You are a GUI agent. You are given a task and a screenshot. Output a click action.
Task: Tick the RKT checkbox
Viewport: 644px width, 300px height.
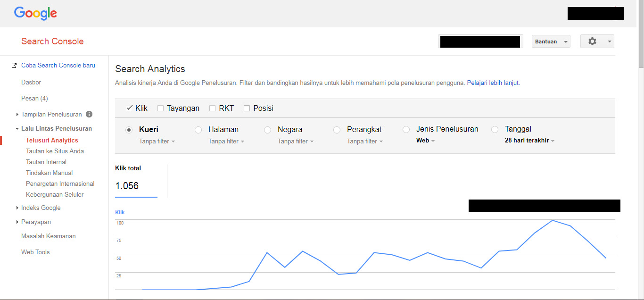tap(212, 108)
